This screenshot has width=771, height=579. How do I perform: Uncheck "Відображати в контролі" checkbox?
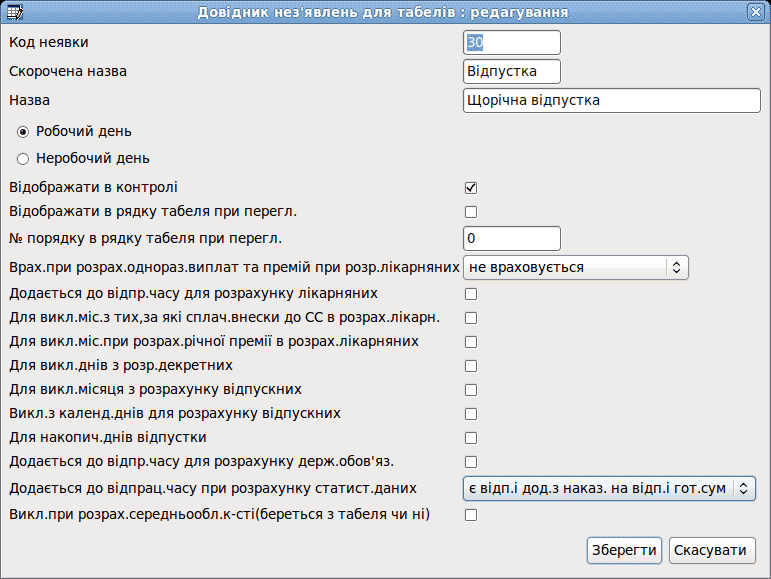pos(471,188)
